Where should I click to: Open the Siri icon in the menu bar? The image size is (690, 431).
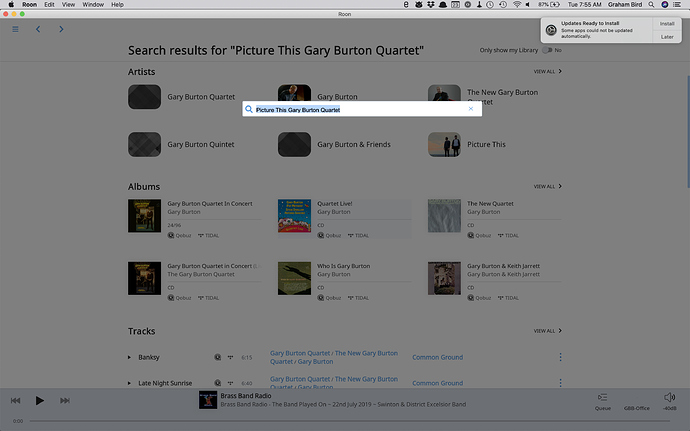tap(664, 4)
